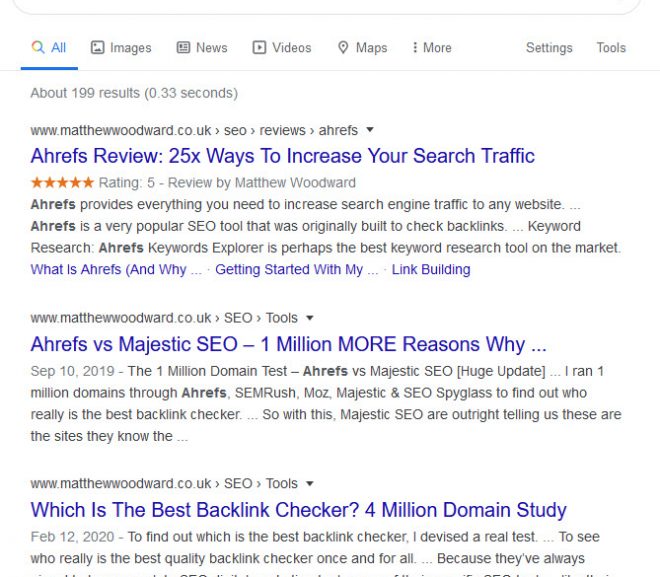Expand the More menu
This screenshot has width=660, height=577.
point(432,48)
